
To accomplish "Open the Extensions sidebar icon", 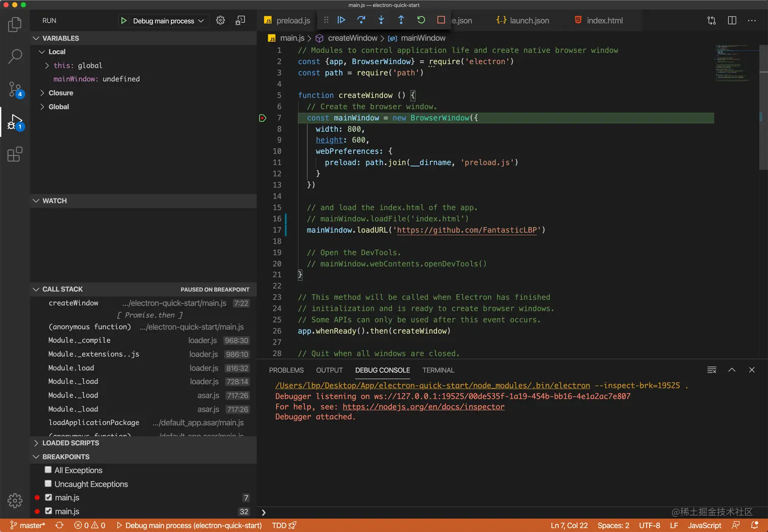I will (x=15, y=154).
